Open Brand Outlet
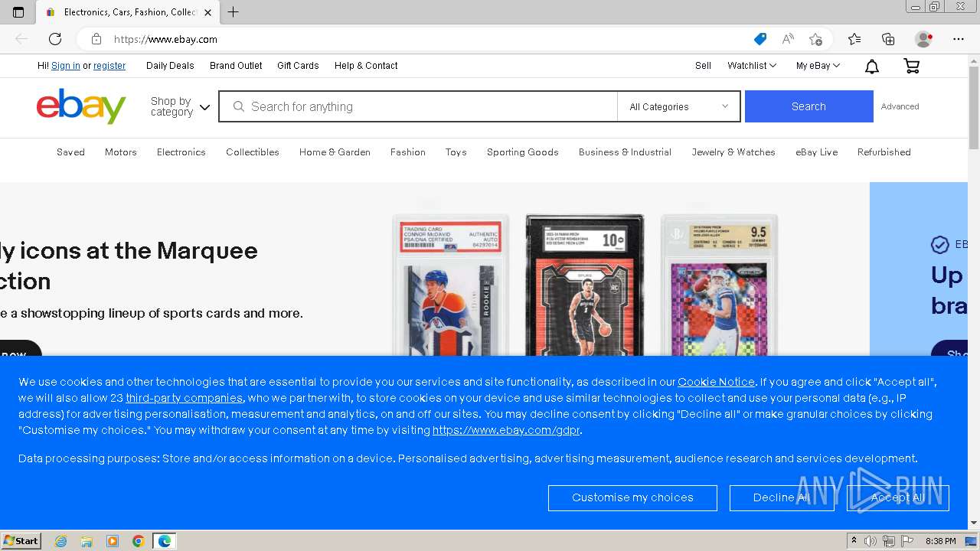 [x=236, y=66]
